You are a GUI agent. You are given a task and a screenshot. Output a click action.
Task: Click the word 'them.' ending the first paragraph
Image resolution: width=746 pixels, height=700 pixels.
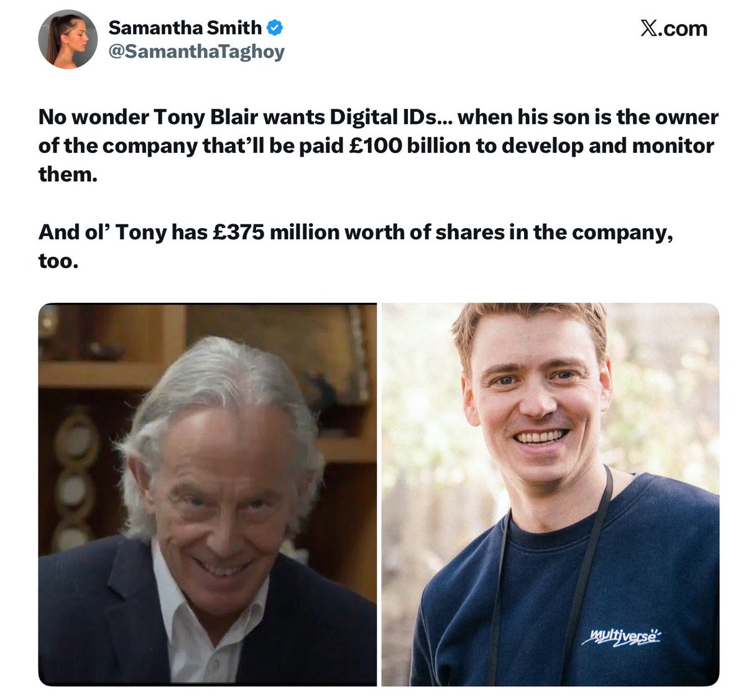click(x=68, y=174)
